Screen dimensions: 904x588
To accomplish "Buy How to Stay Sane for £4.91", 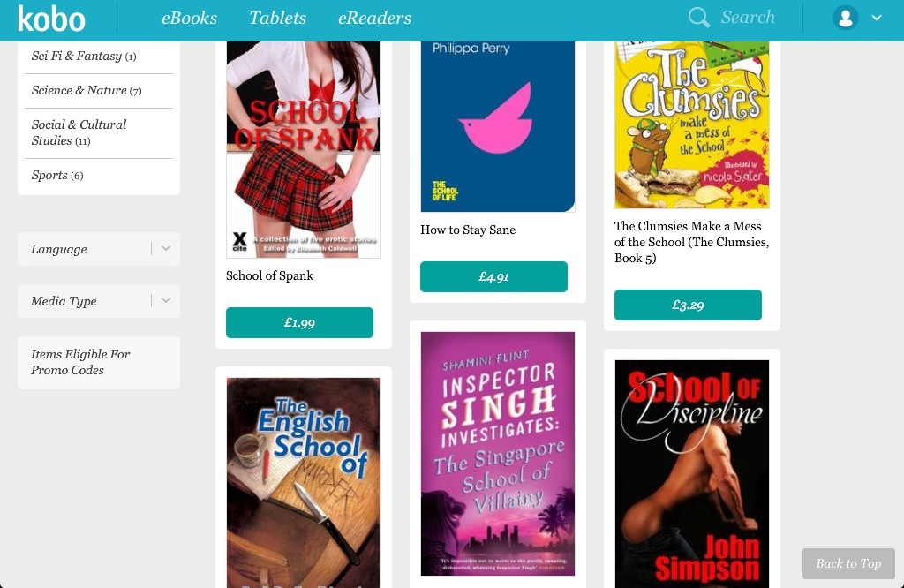I will pos(493,276).
